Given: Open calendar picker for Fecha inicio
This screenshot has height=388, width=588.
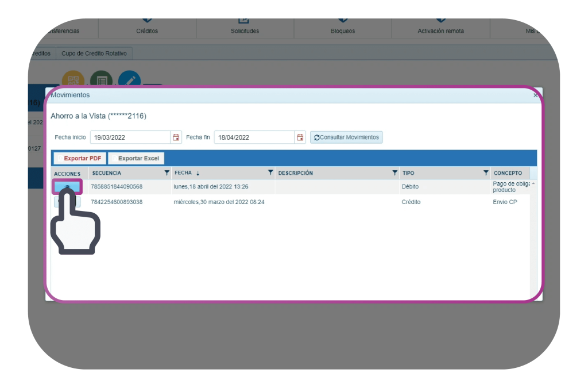Looking at the screenshot, I should (x=176, y=137).
